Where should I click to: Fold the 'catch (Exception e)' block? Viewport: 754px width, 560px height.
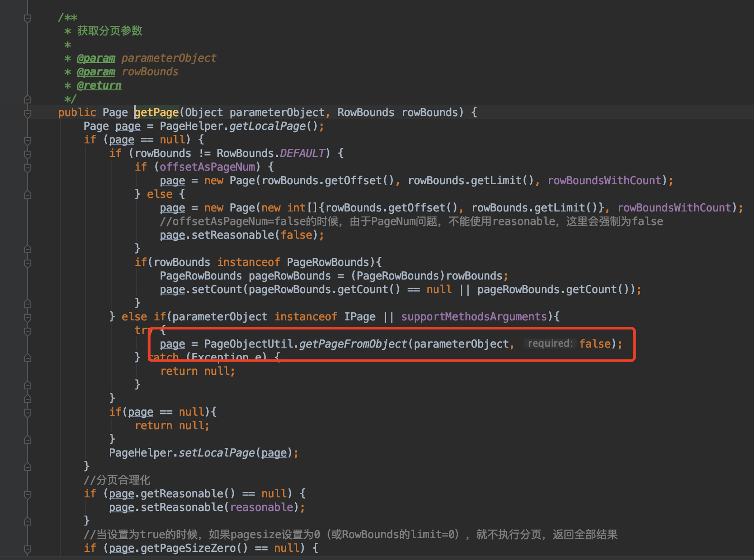pos(28,358)
